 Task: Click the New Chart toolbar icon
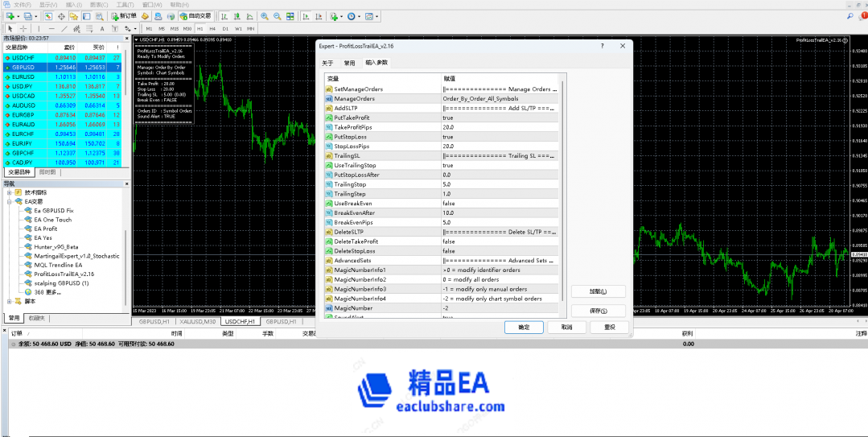pos(10,16)
